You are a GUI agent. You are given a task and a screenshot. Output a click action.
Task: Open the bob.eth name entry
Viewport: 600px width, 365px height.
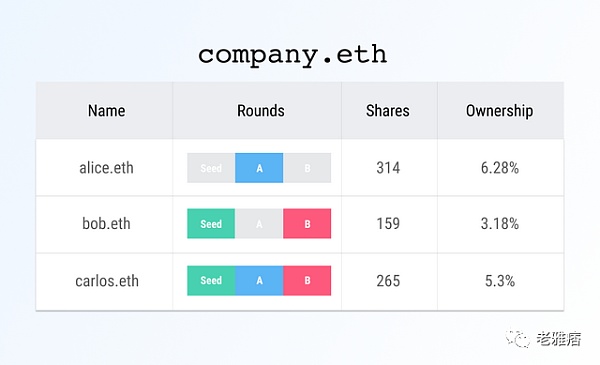pos(106,224)
